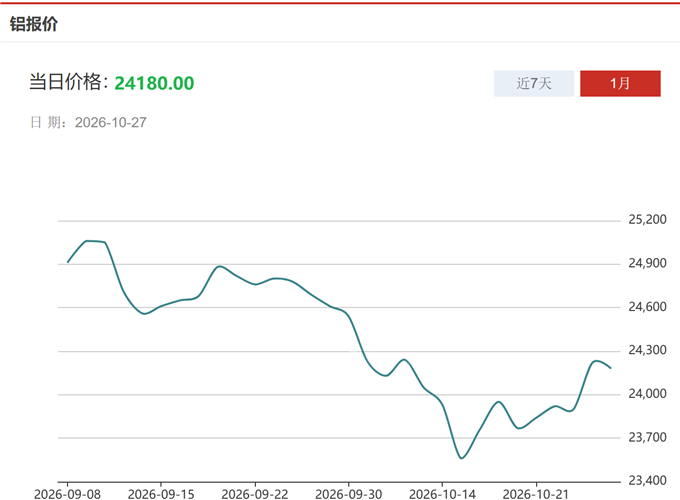Click the green 24180.00 price value
This screenshot has height=500, width=680.
(154, 83)
